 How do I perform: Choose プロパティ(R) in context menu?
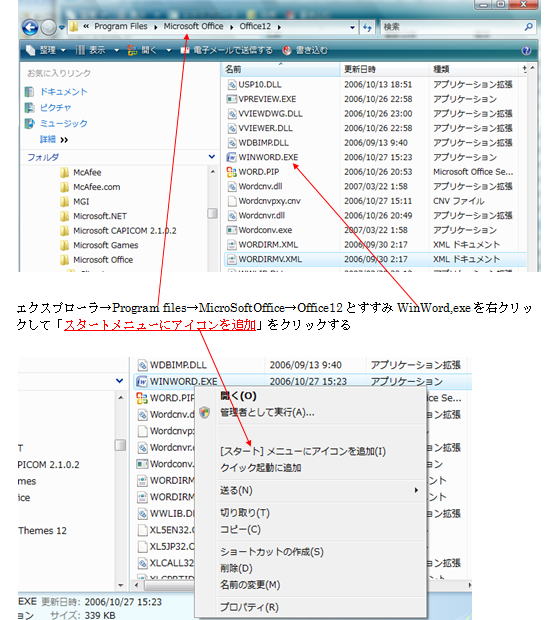(249, 607)
